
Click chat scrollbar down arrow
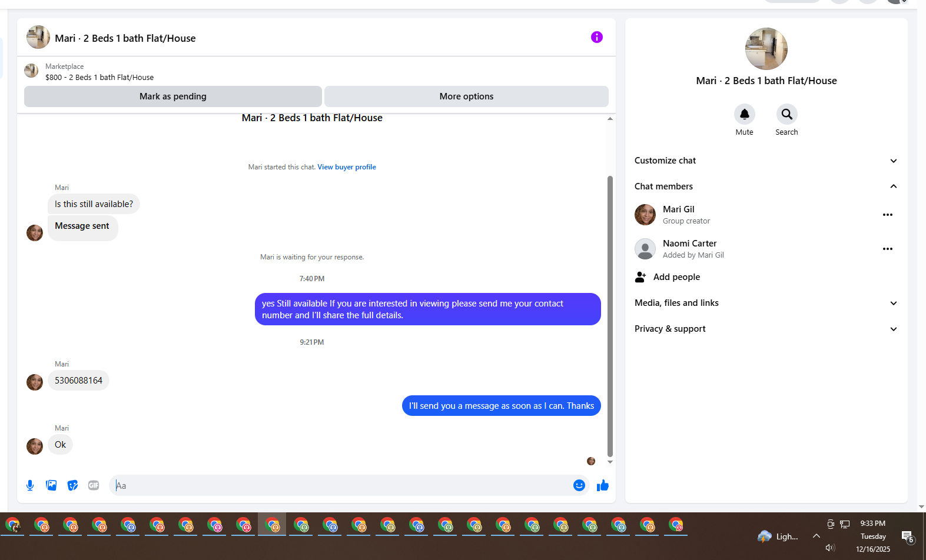pyautogui.click(x=610, y=462)
